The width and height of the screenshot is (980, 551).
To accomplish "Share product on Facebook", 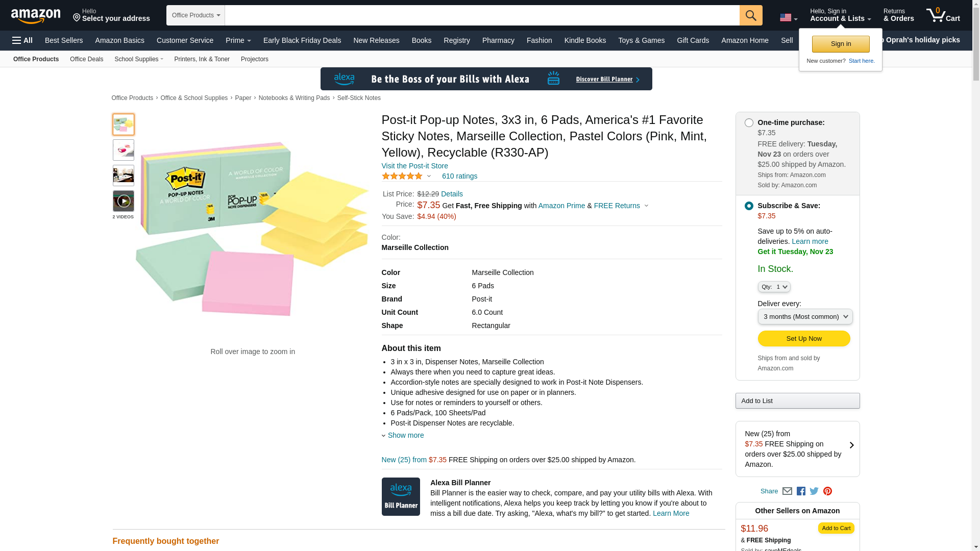I will [x=801, y=491].
